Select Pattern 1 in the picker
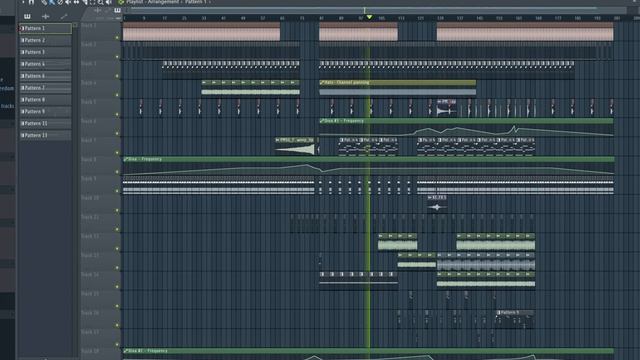 [x=45, y=28]
